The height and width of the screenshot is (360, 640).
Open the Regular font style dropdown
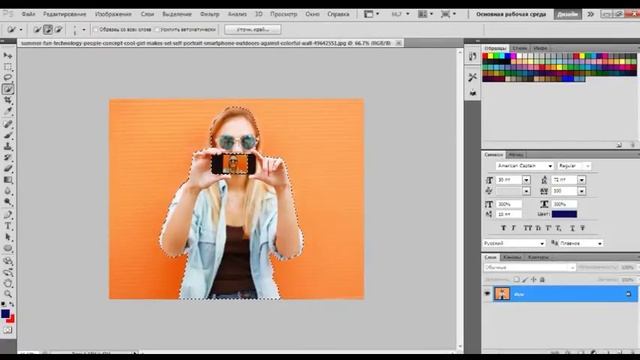click(587, 166)
